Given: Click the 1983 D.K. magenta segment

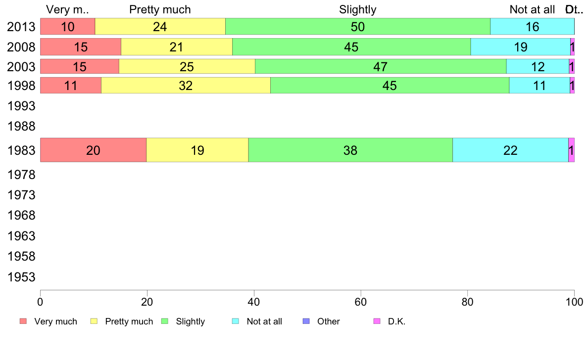Looking at the screenshot, I should point(572,150).
